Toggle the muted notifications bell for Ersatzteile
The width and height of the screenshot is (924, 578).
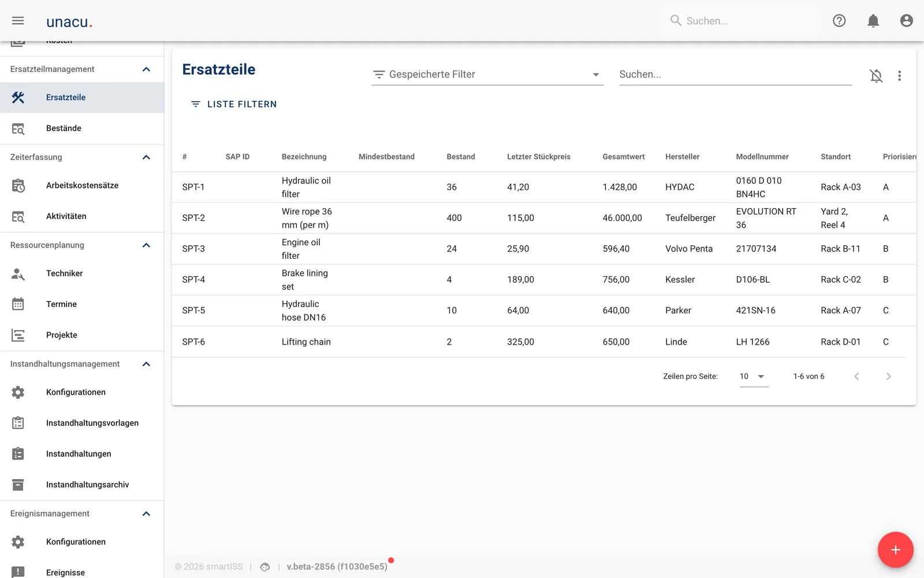tap(876, 76)
